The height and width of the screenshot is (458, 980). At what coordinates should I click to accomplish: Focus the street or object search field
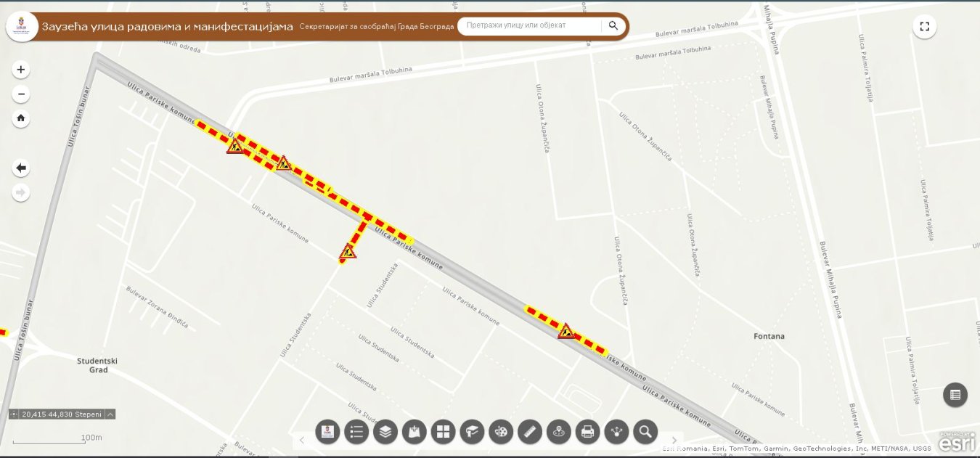click(530, 25)
